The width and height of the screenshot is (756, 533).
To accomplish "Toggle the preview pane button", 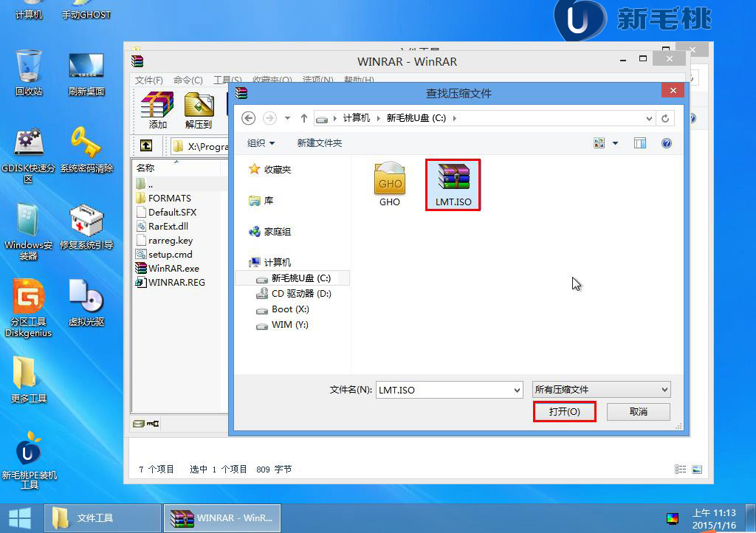I will click(x=640, y=143).
